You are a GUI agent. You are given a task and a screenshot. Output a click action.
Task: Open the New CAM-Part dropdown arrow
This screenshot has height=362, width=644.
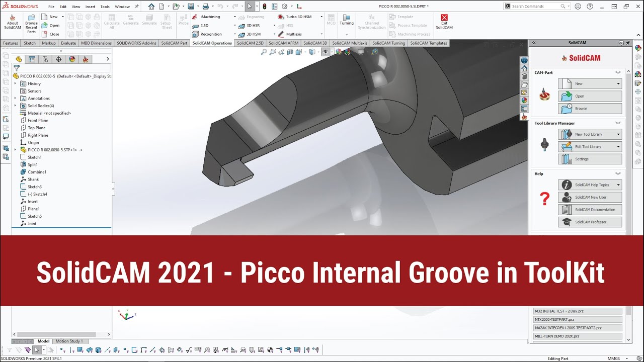[x=618, y=84]
